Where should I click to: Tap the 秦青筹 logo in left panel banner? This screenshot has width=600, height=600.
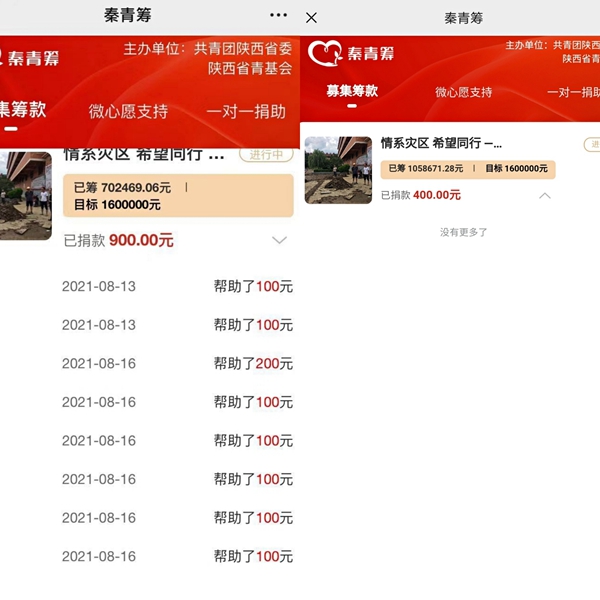(x=30, y=57)
